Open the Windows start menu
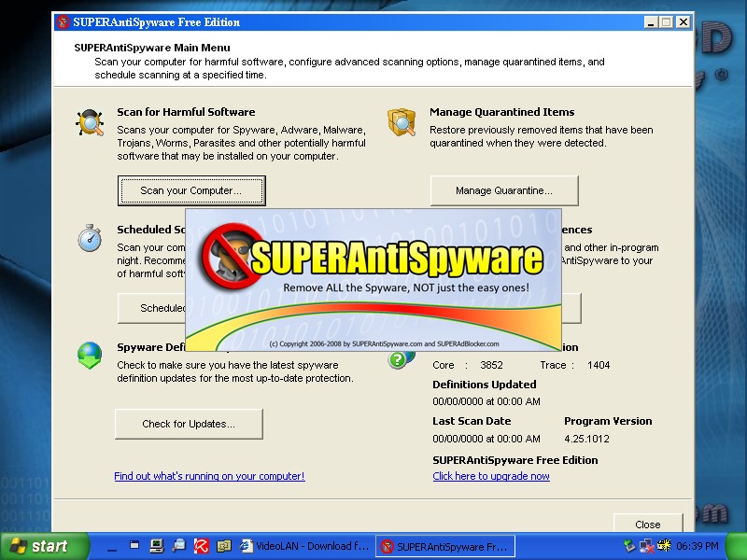Screen dimensions: 747x560 point(39,546)
